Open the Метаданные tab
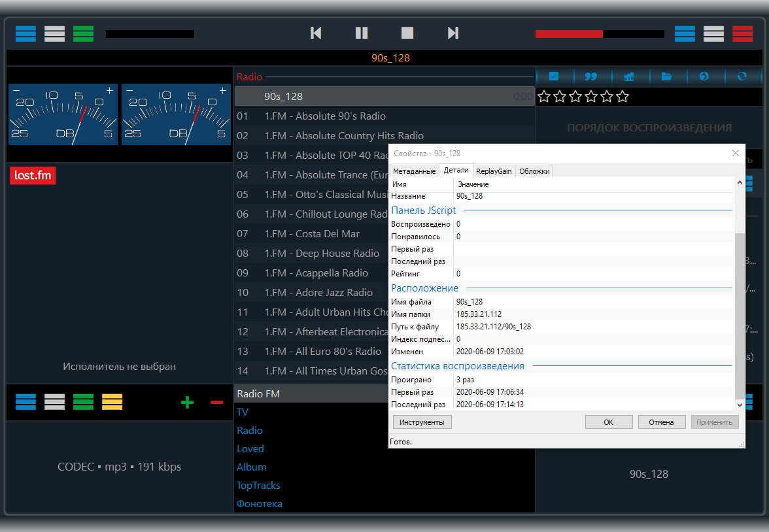769x532 pixels. tap(414, 171)
